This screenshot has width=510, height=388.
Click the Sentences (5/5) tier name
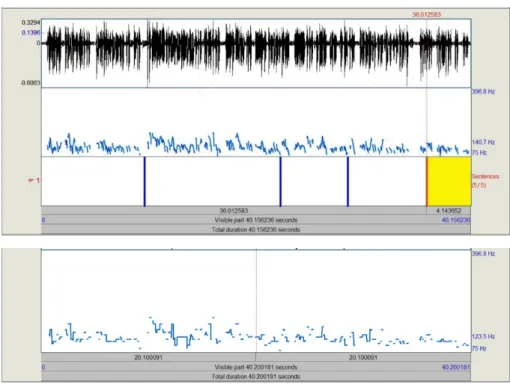[485, 180]
